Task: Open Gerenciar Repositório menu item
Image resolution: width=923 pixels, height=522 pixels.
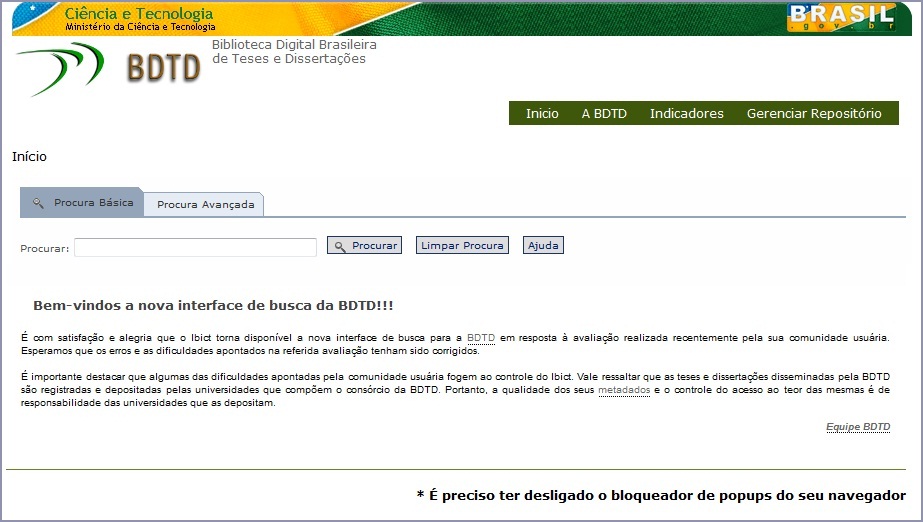Action: pos(814,114)
